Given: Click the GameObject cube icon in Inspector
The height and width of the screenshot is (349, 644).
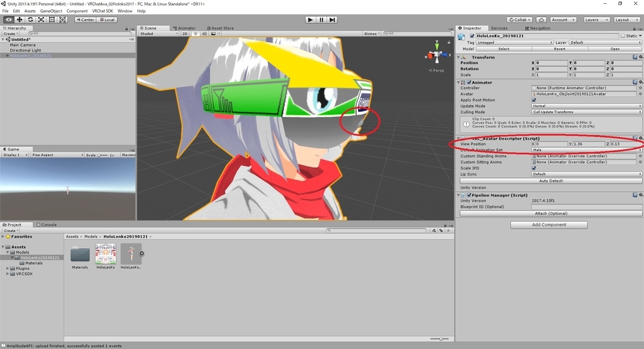Looking at the screenshot, I should (462, 37).
